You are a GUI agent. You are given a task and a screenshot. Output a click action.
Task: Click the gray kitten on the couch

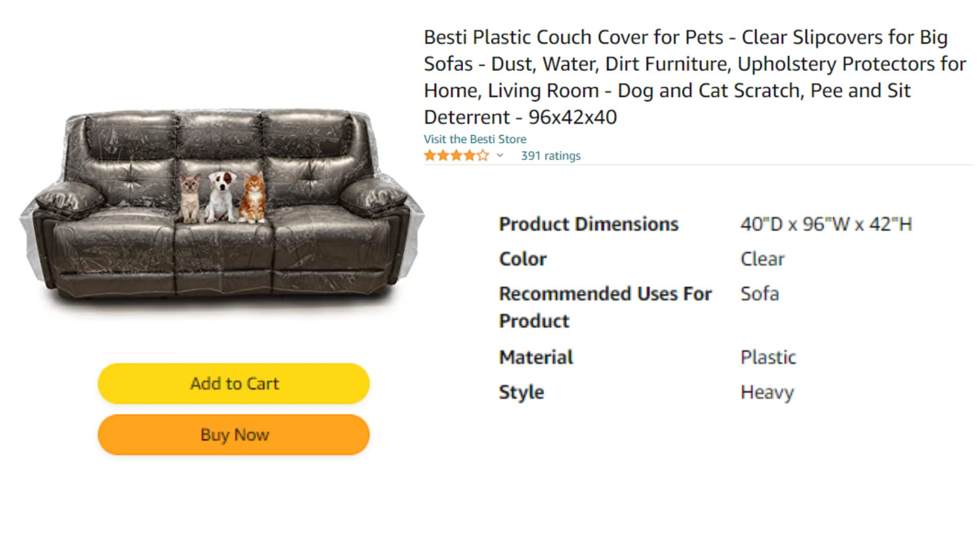pos(190,198)
